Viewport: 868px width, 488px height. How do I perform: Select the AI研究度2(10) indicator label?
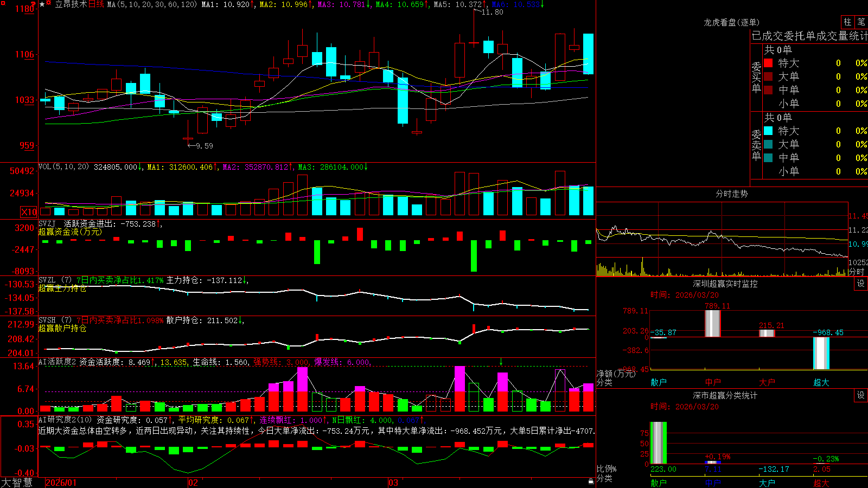[x=65, y=420]
